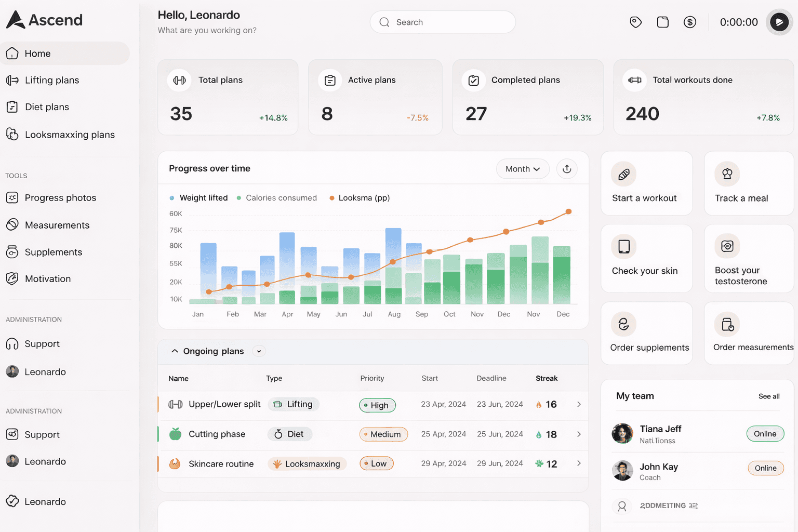Select the Start a workout shoe icon
This screenshot has width=798, height=532.
coord(623,174)
